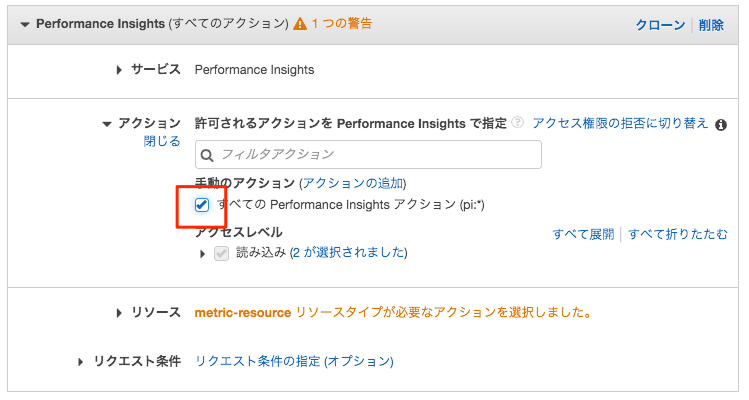This screenshot has height=400, width=749.
Task: Click the info icon beside アクセス権限の拒否に切り替え
Action: pos(721,125)
